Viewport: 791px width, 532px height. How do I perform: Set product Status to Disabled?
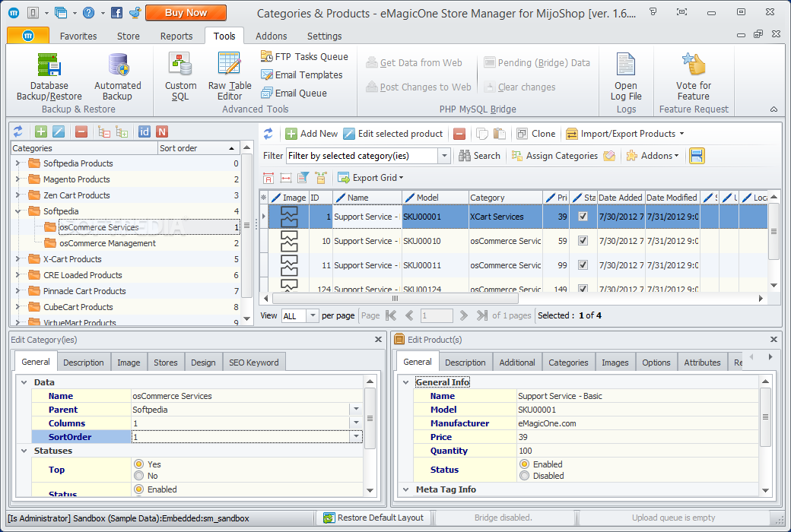click(x=525, y=476)
